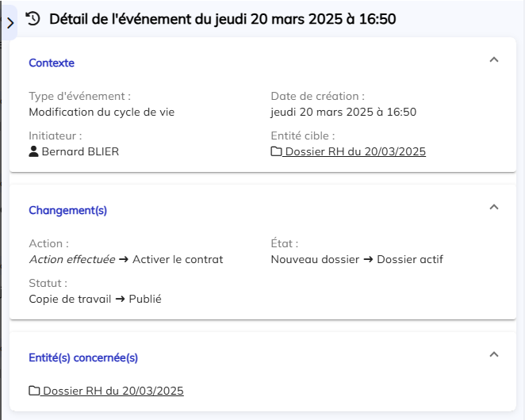Click the Entité(s) concernée(s) section heading

[83, 357]
